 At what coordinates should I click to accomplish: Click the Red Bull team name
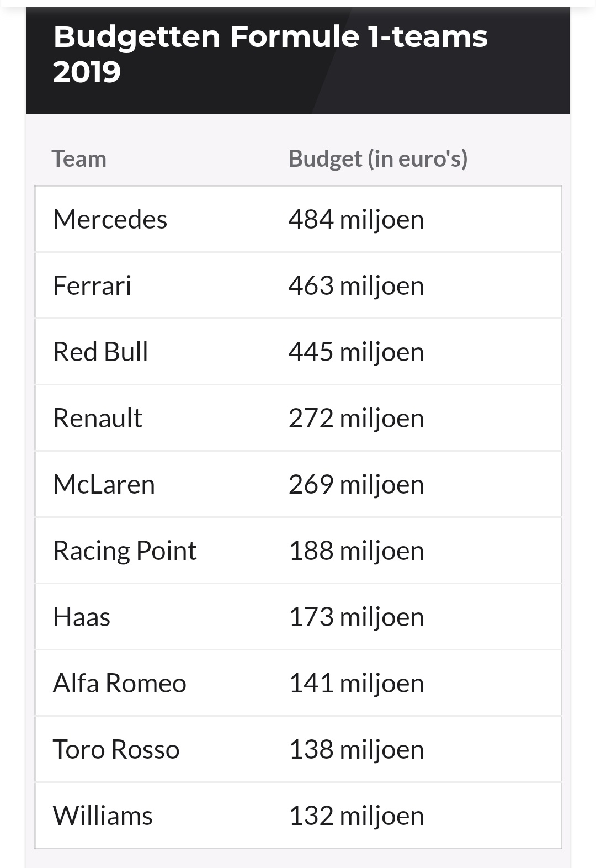click(x=100, y=352)
